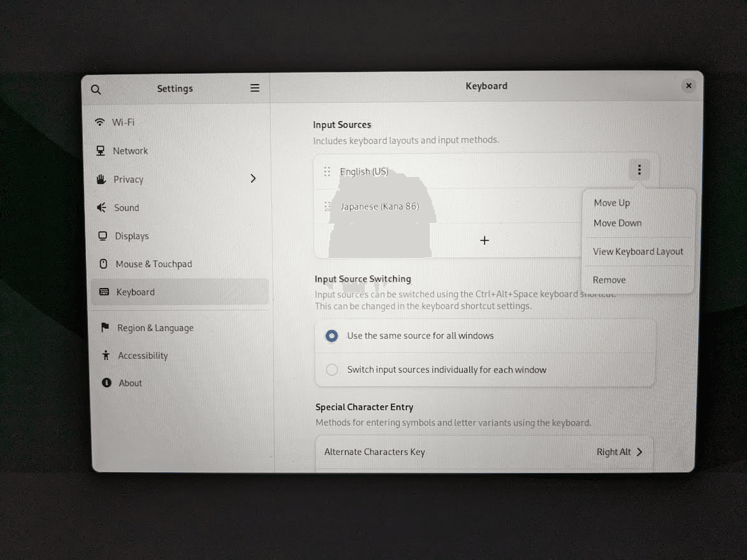Open the Settings hamburger menu
747x560 pixels.
[255, 88]
